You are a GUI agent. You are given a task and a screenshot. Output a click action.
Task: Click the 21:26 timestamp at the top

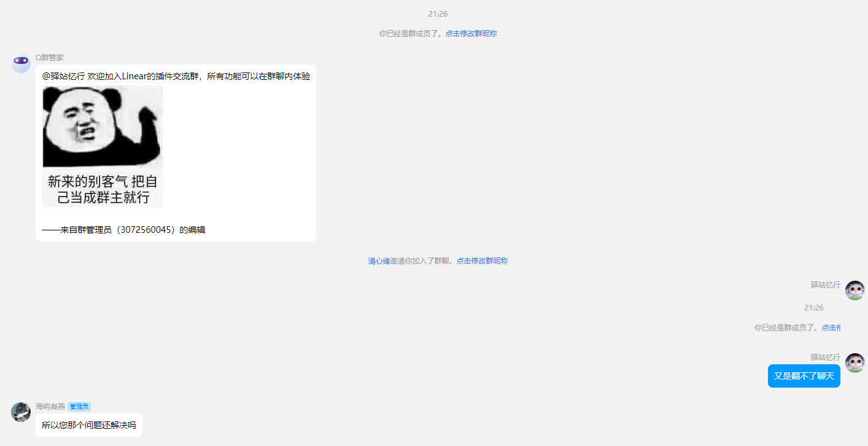[x=438, y=14]
